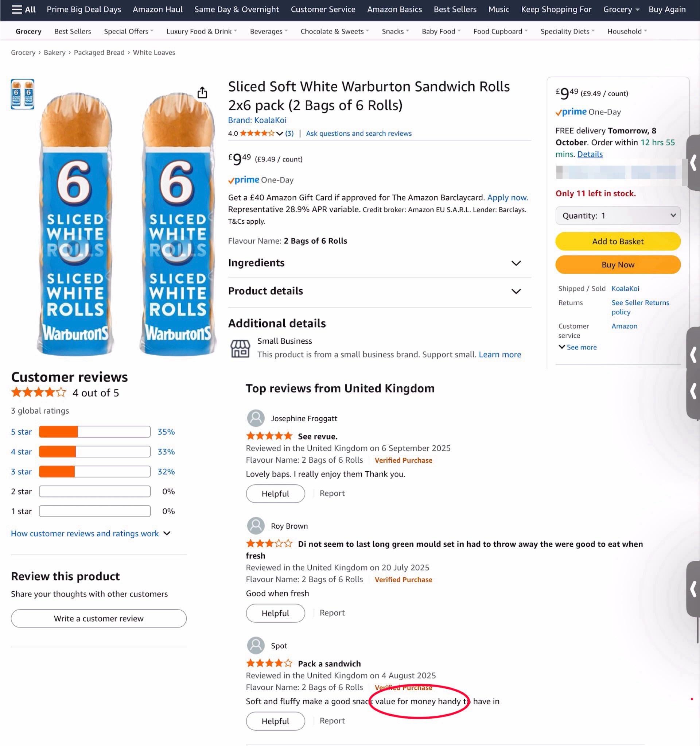Click Spot's reviewer avatar icon

coord(256,645)
